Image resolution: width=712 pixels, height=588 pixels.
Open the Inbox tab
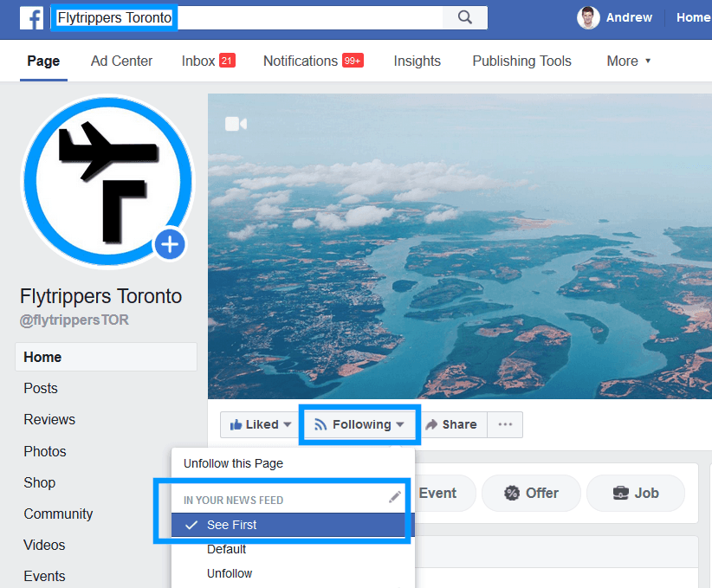coord(209,61)
